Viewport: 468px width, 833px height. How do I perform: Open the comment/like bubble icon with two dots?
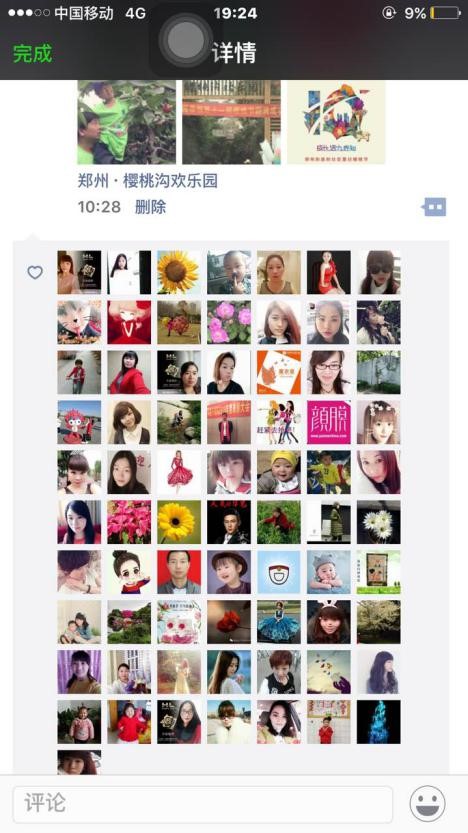(435, 207)
